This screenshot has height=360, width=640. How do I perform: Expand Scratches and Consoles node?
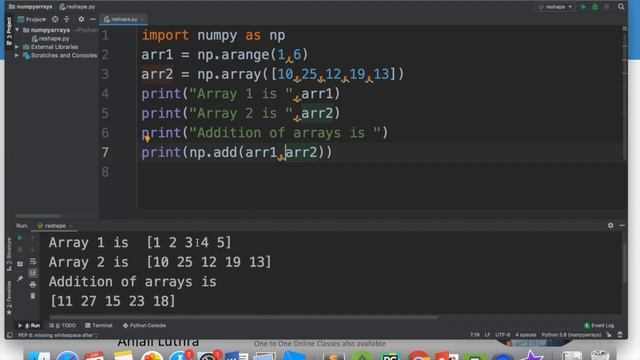[x=17, y=56]
